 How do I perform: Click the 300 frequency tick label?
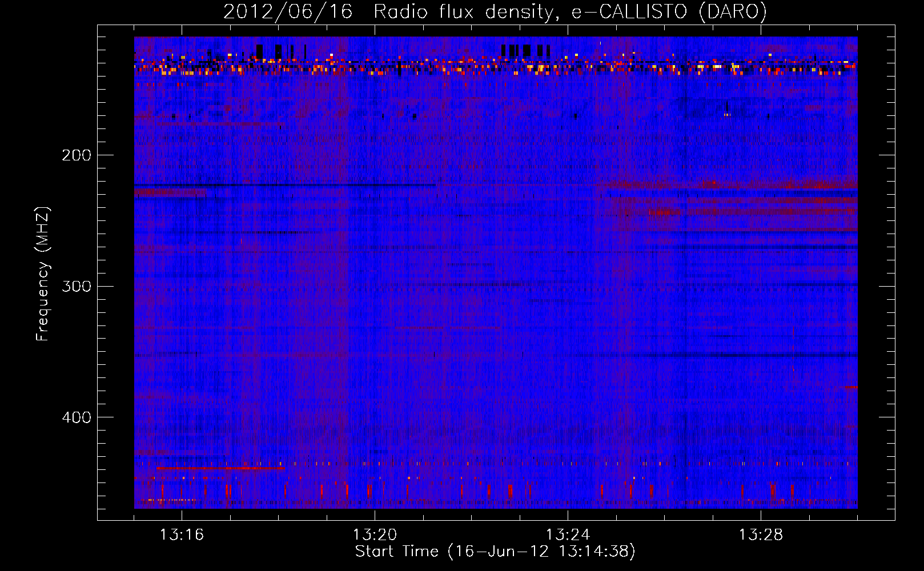[x=77, y=286]
